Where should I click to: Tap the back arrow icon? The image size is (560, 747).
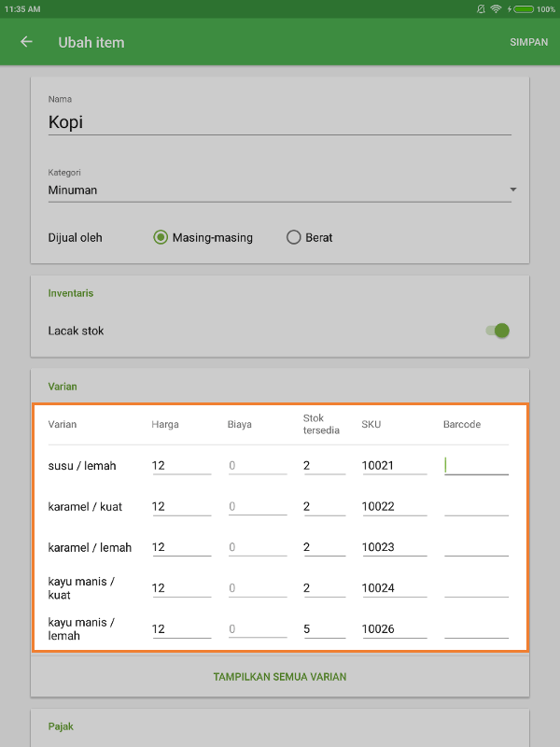(x=26, y=42)
